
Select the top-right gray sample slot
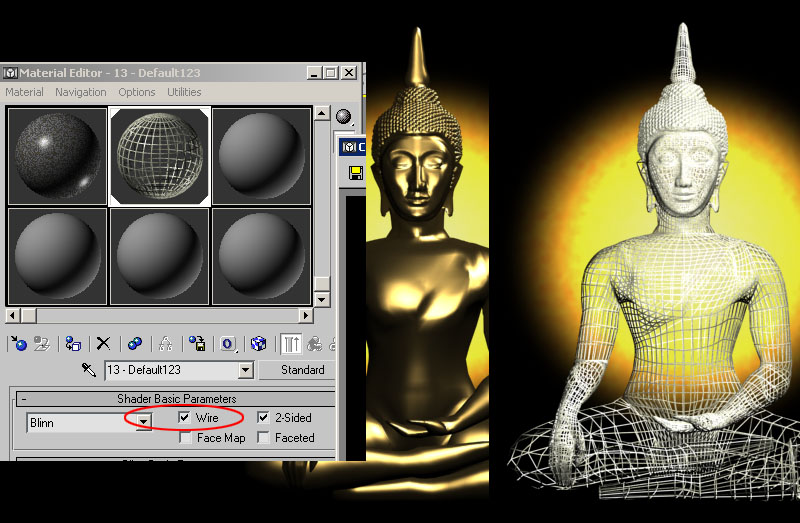click(261, 156)
